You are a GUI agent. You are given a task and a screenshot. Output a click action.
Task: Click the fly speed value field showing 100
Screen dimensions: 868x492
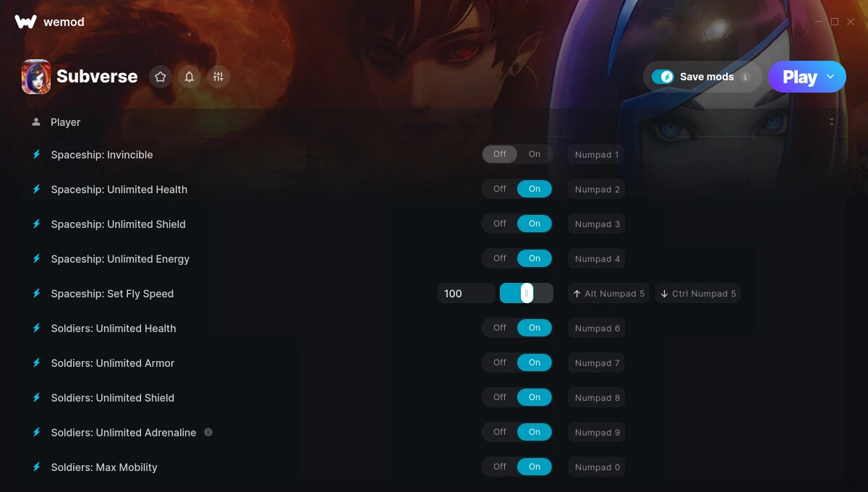click(x=467, y=293)
